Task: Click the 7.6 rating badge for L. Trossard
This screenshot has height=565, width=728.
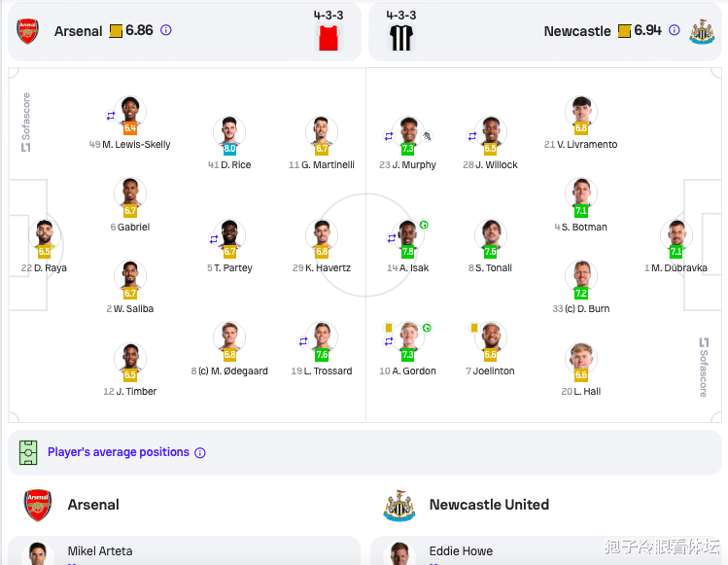Action: 322,355
